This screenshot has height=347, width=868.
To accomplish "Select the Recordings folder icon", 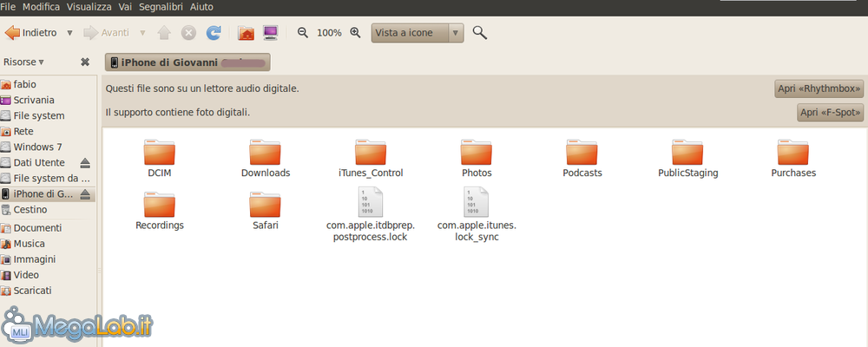I will click(160, 204).
